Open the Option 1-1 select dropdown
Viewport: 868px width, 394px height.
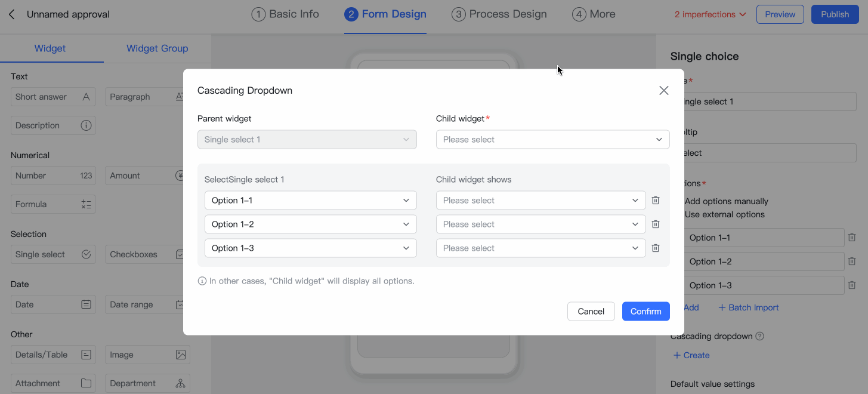click(x=310, y=200)
